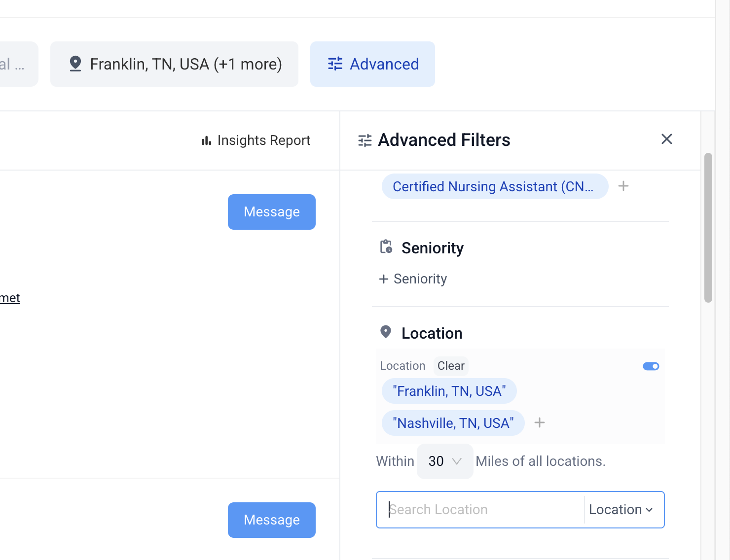730x560 pixels.
Task: Open the Advanced filter tab
Action: point(372,64)
